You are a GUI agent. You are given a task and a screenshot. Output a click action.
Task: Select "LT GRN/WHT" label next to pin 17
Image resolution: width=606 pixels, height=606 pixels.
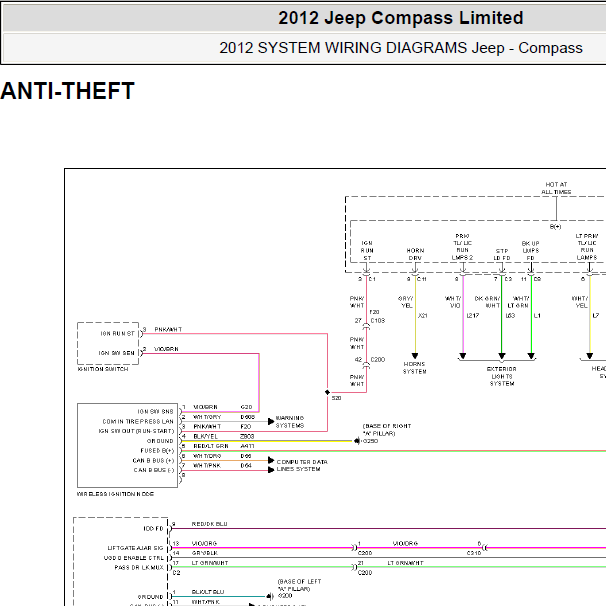pyautogui.click(x=210, y=563)
